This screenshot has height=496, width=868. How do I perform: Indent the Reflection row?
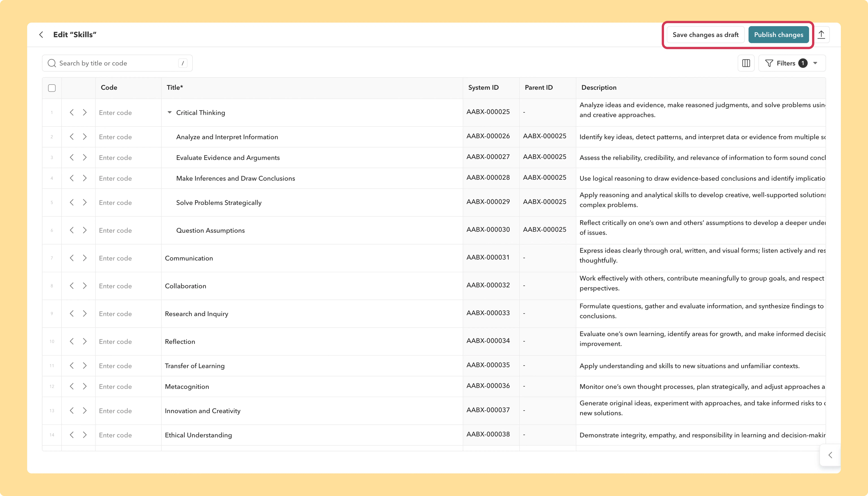(85, 341)
